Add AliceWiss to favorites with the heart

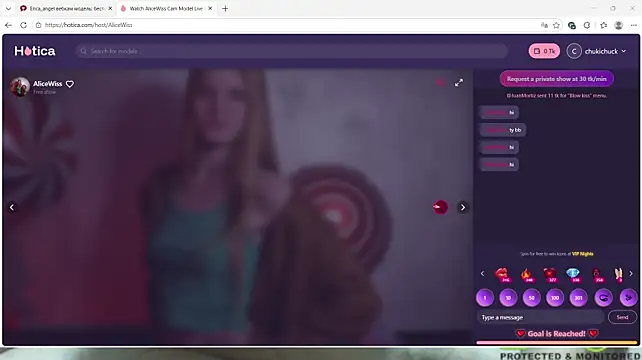[x=70, y=84]
